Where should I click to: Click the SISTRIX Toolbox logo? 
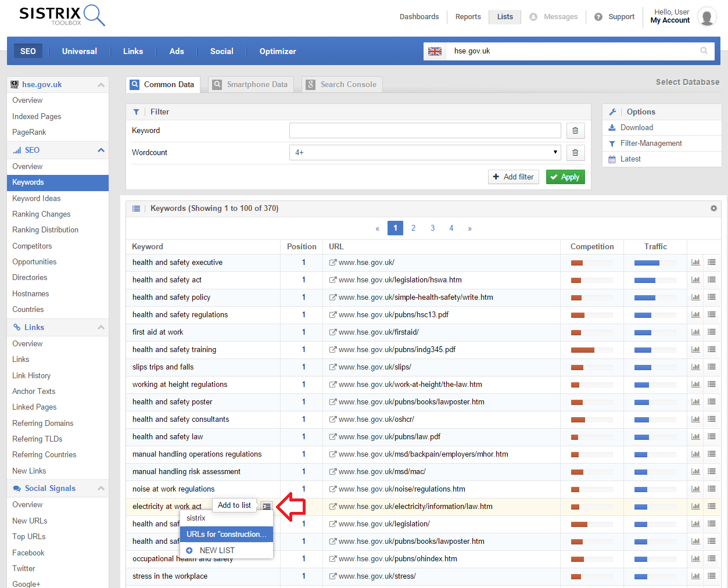pyautogui.click(x=62, y=16)
